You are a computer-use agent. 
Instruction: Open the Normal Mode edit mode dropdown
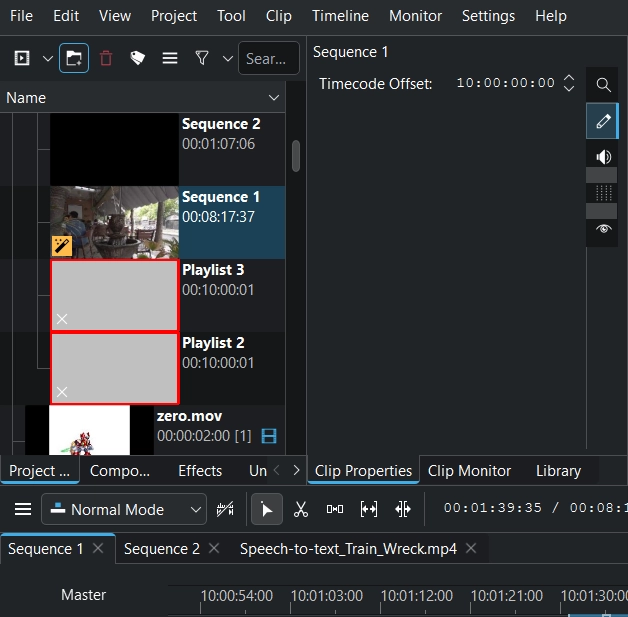pyautogui.click(x=124, y=509)
